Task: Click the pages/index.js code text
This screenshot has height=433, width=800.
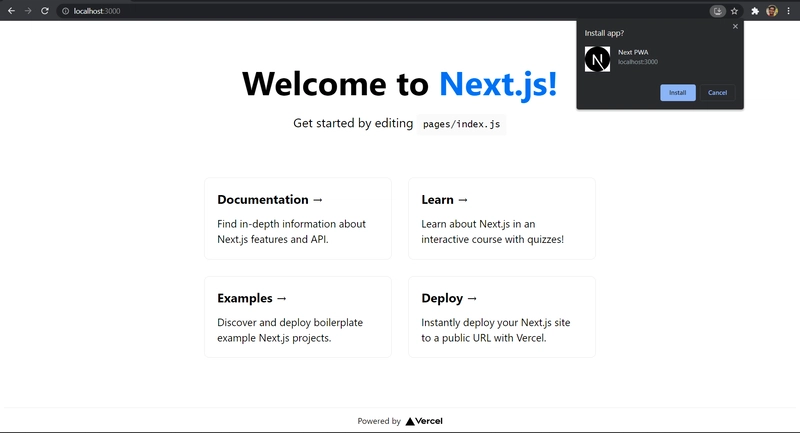Action: [x=461, y=124]
